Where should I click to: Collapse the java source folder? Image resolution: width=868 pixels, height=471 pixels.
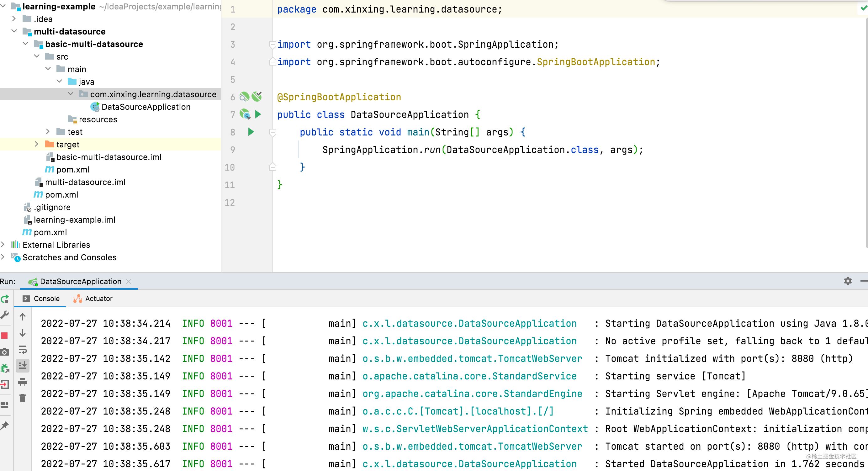pos(60,81)
